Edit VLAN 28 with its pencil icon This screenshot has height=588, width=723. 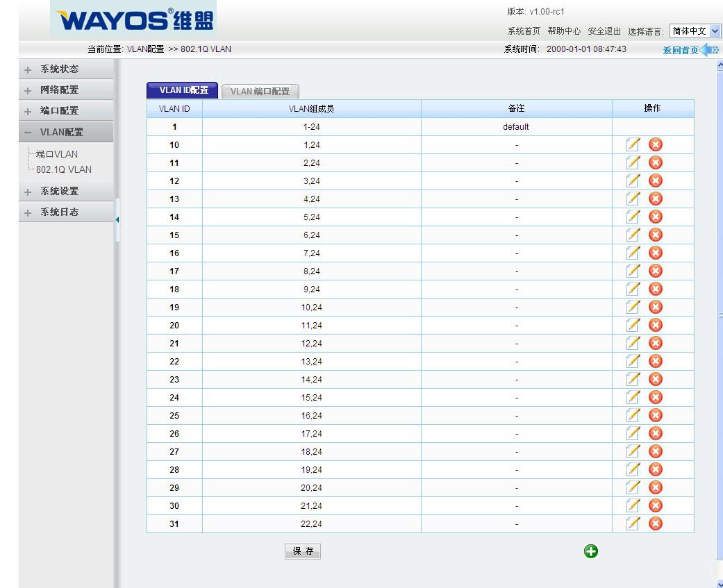pyautogui.click(x=633, y=469)
